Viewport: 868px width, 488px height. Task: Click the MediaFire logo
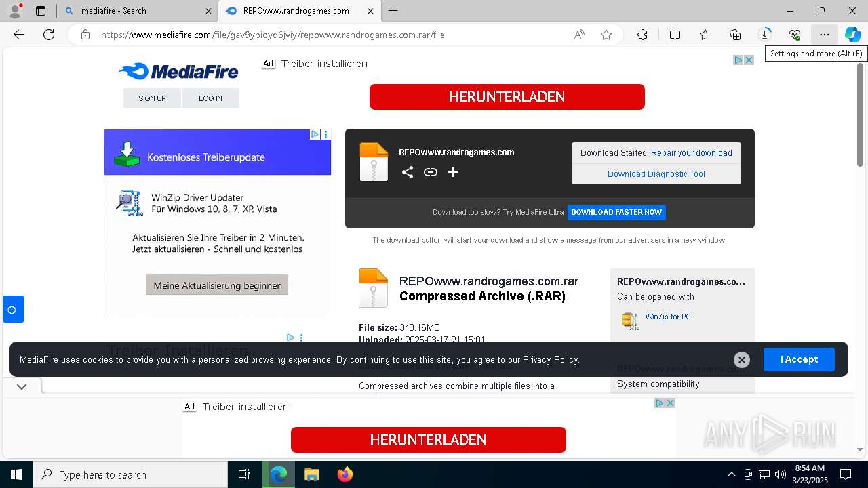pyautogui.click(x=178, y=71)
